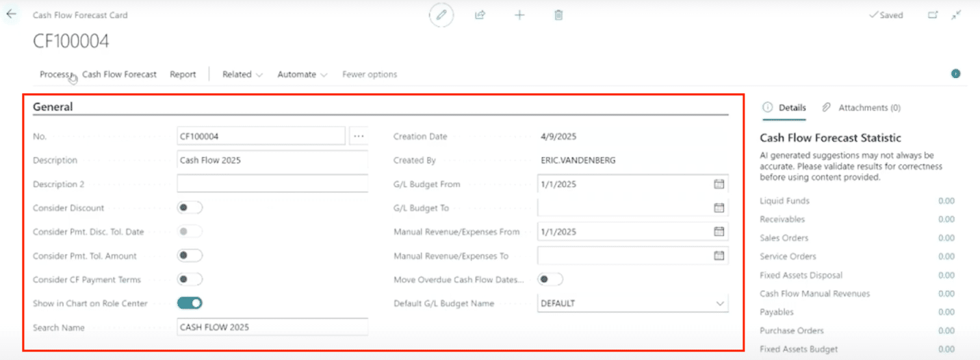The height and width of the screenshot is (360, 980).
Task: Click the trash delete icon
Action: coord(558,14)
